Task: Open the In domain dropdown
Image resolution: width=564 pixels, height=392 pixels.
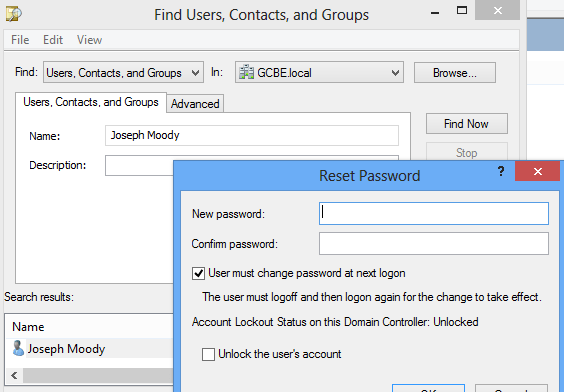Action: tap(319, 73)
